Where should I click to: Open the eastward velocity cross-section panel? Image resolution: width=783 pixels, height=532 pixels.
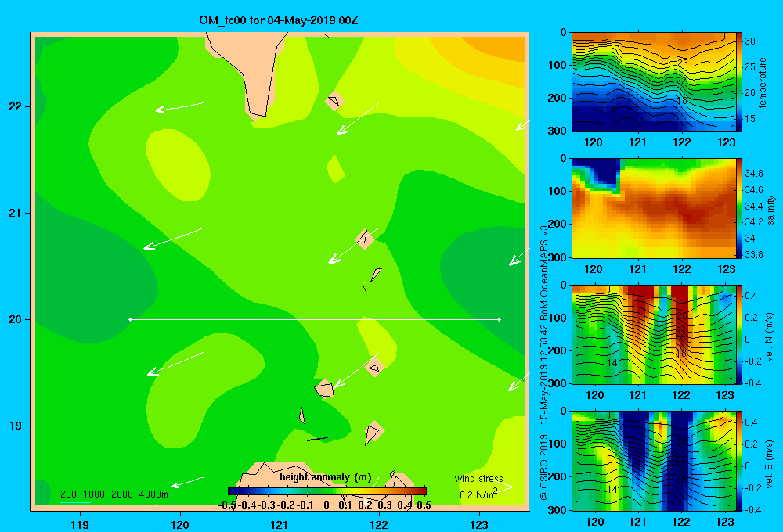point(654,461)
